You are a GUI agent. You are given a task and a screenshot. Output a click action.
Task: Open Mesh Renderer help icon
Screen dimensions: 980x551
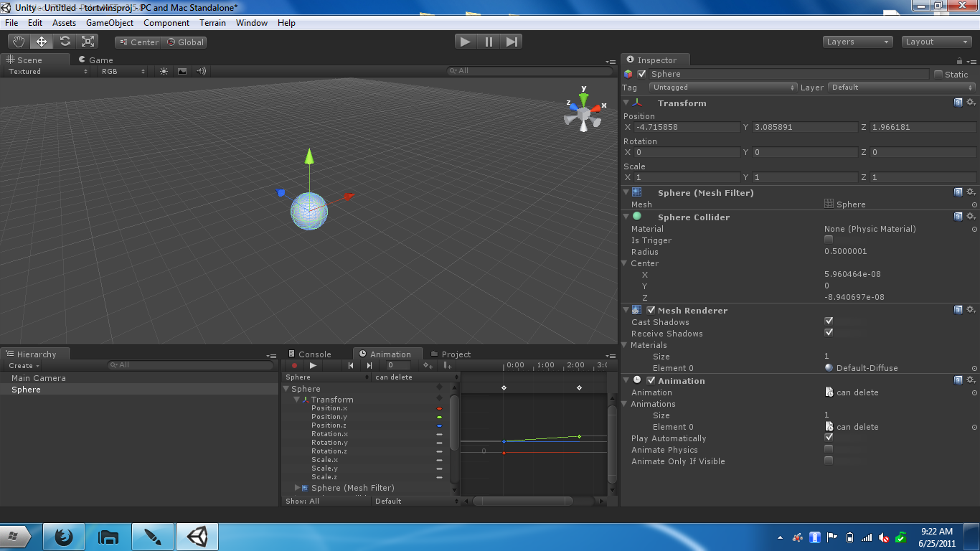(x=958, y=310)
